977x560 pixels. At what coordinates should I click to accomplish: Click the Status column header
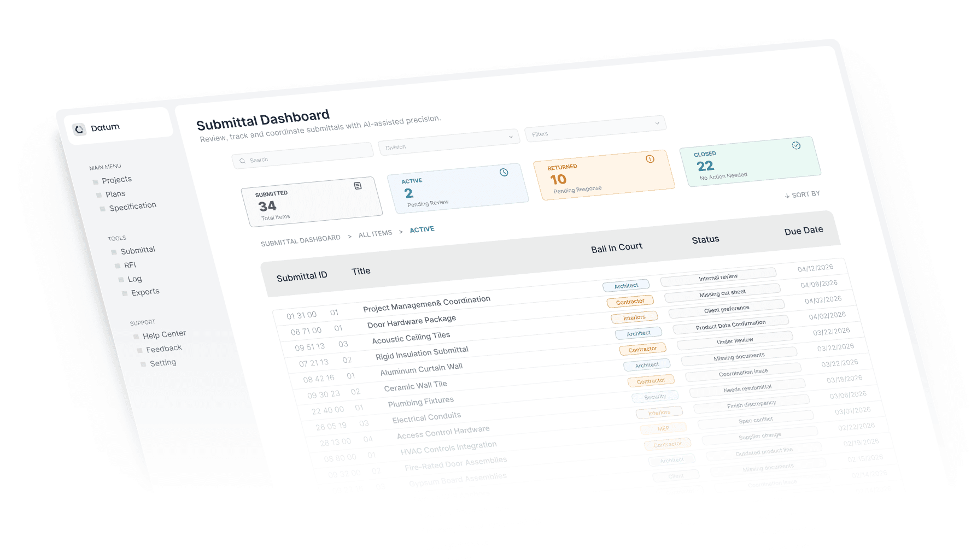point(705,239)
